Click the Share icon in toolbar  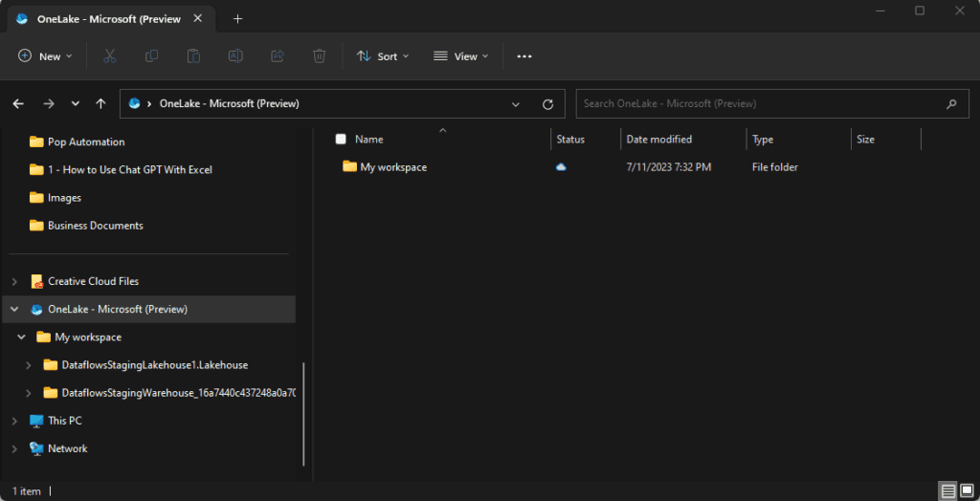278,56
